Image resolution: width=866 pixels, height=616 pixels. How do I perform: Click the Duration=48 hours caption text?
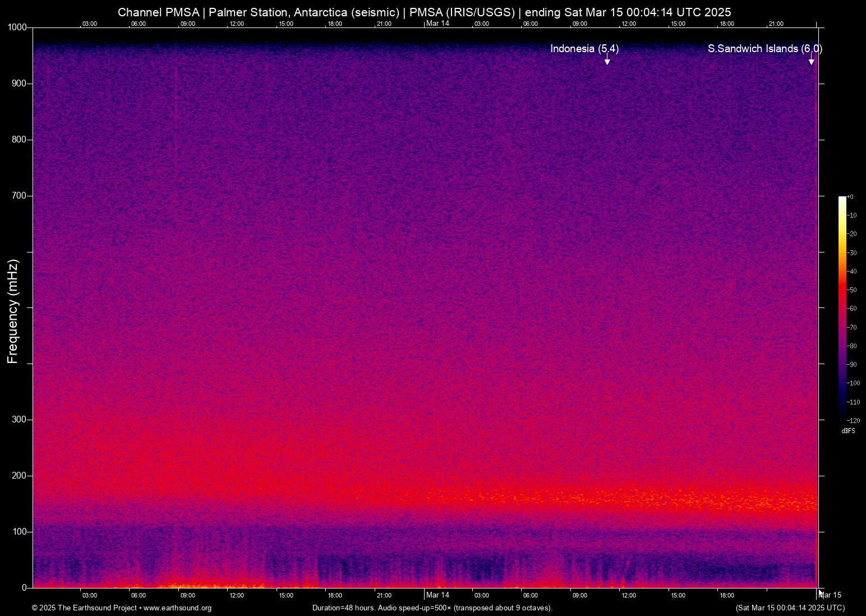click(x=432, y=608)
